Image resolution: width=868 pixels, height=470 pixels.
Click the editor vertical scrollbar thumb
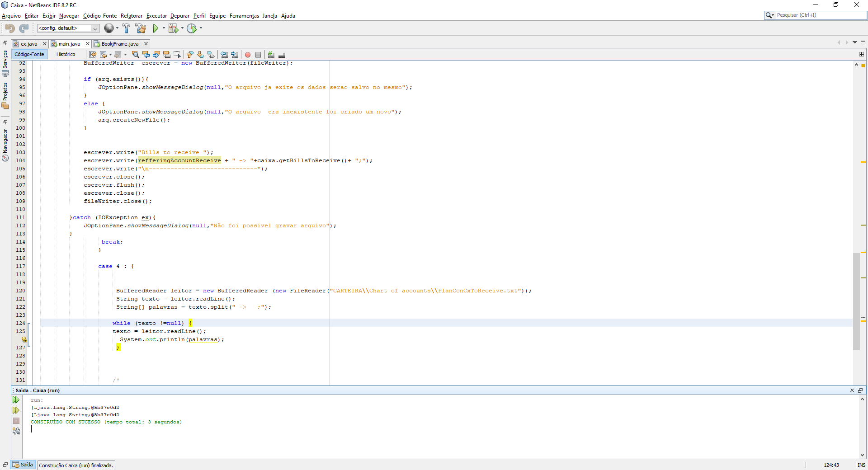tap(856, 301)
